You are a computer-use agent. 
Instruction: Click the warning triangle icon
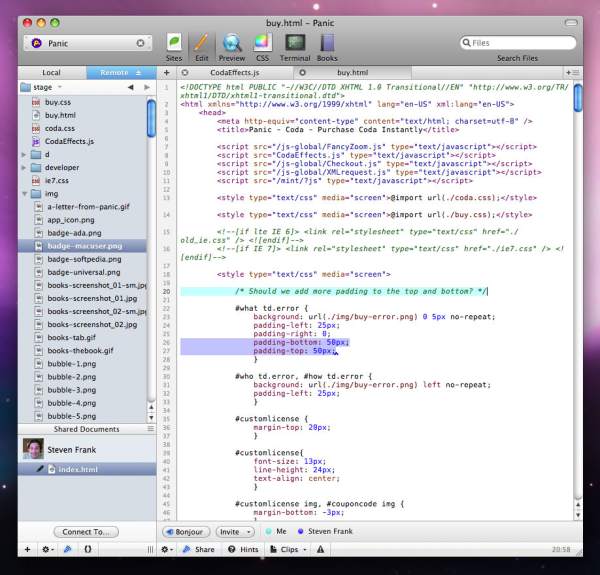[x=321, y=550]
